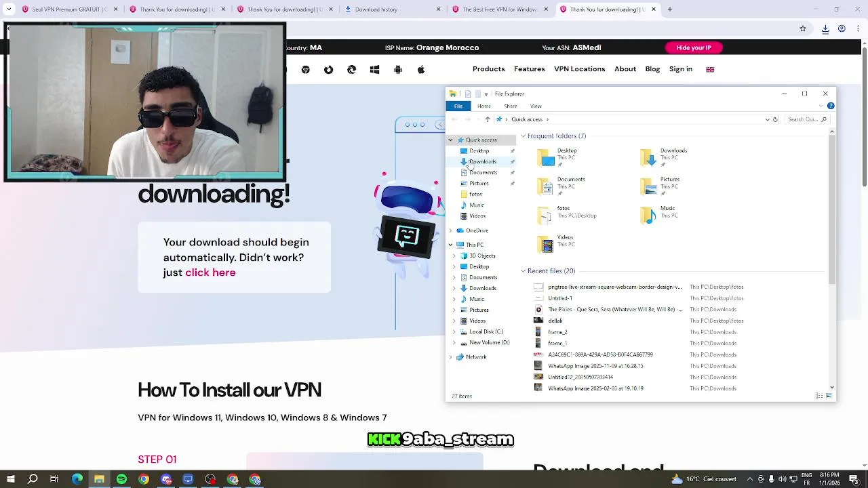
Task: Click the Spotify icon on the taskbar
Action: coord(121,479)
